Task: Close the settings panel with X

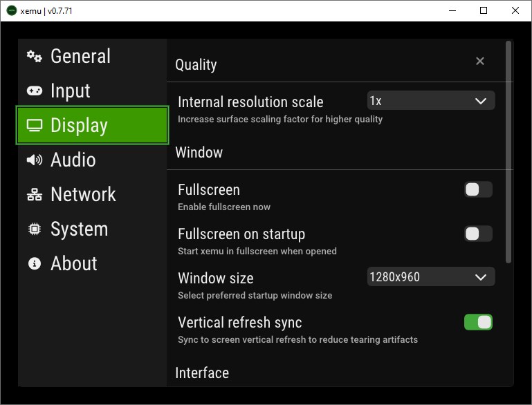Action: click(x=480, y=62)
